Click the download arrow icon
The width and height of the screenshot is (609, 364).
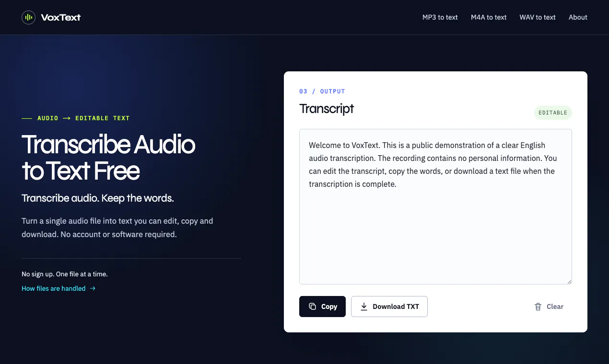364,307
